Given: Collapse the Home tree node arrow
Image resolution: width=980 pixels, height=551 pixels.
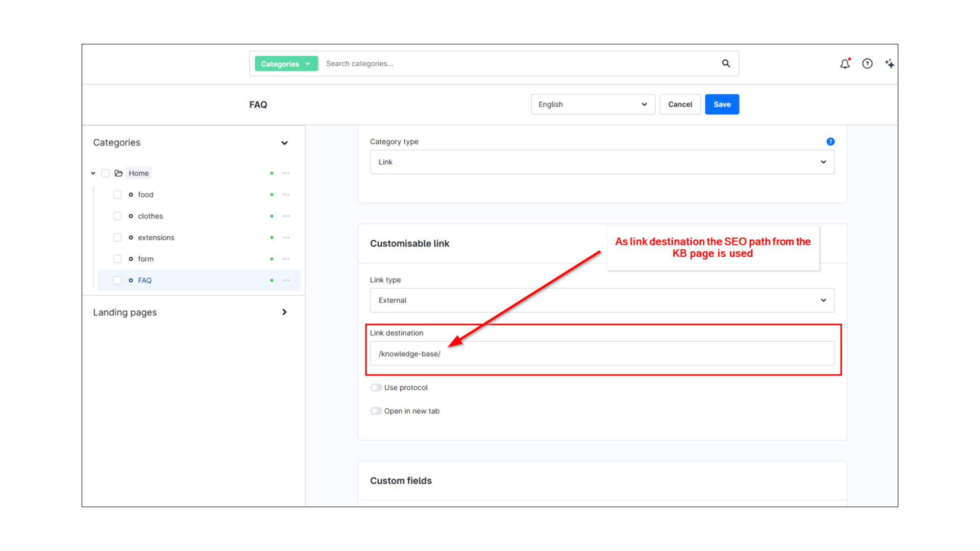Looking at the screenshot, I should [x=93, y=173].
